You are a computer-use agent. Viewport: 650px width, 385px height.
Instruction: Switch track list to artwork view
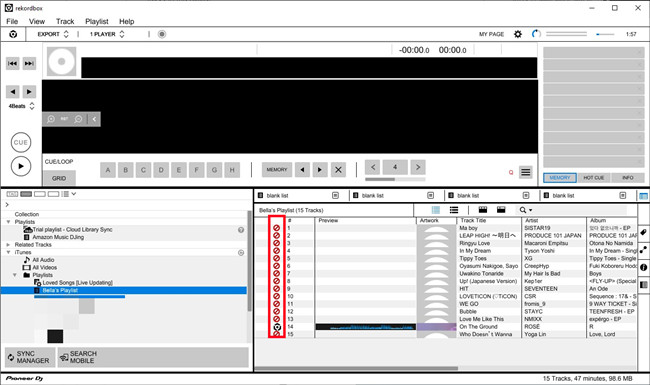436,210
